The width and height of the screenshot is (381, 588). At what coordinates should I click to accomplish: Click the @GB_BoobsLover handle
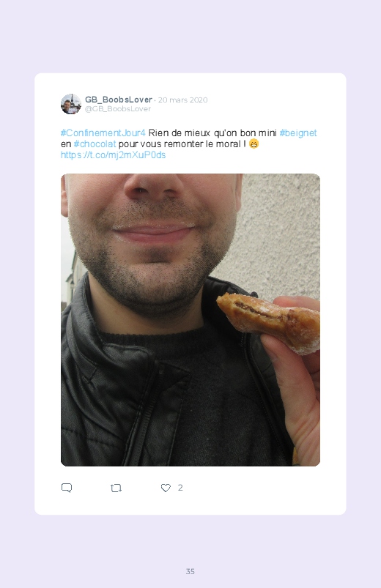tap(117, 109)
